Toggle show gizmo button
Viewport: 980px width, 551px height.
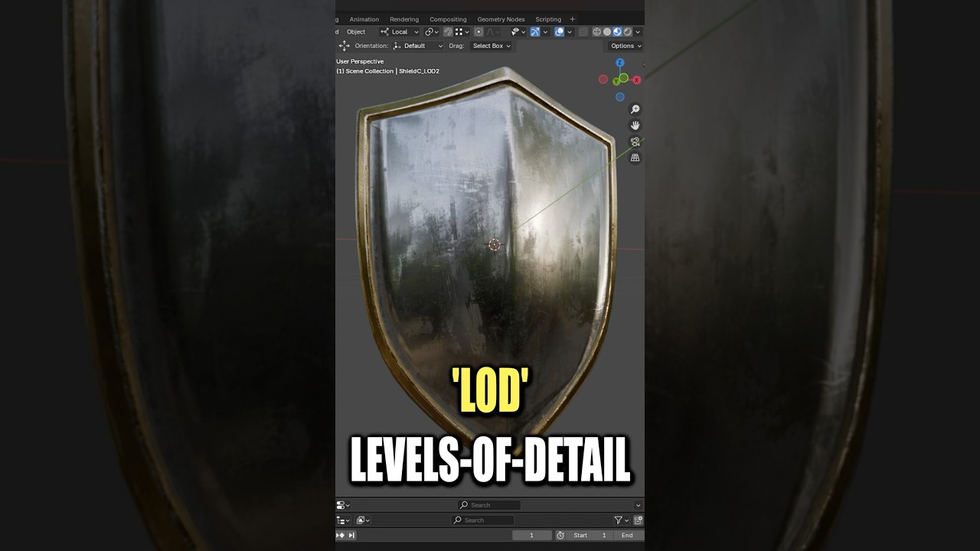tap(535, 31)
